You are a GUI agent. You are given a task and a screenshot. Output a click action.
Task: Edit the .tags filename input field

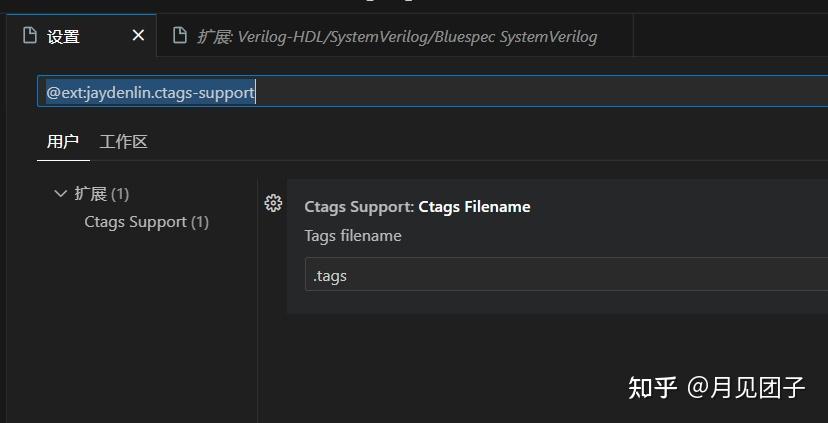[566, 275]
